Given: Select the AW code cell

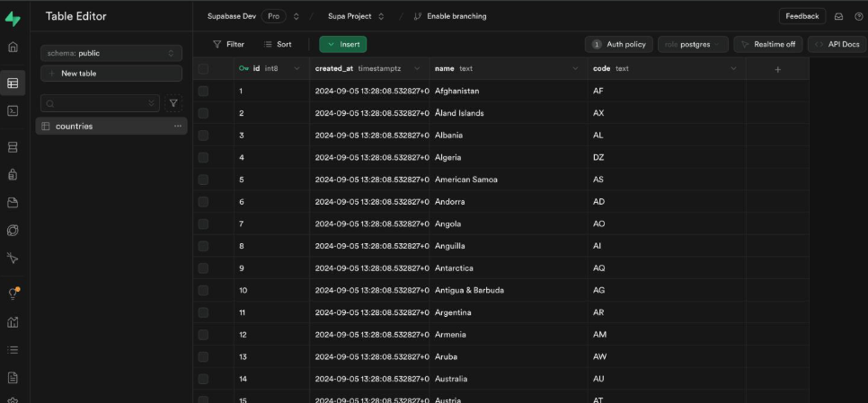Looking at the screenshot, I should (667, 356).
